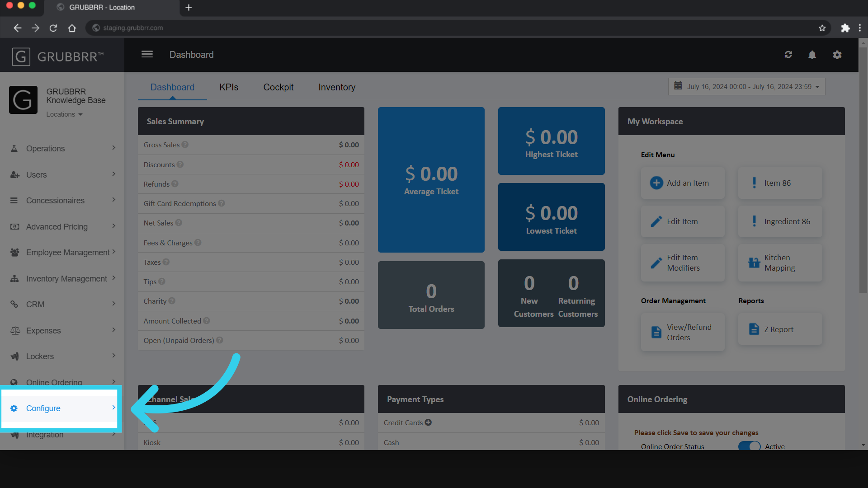Expand CRM sidebar menu

[x=62, y=304]
